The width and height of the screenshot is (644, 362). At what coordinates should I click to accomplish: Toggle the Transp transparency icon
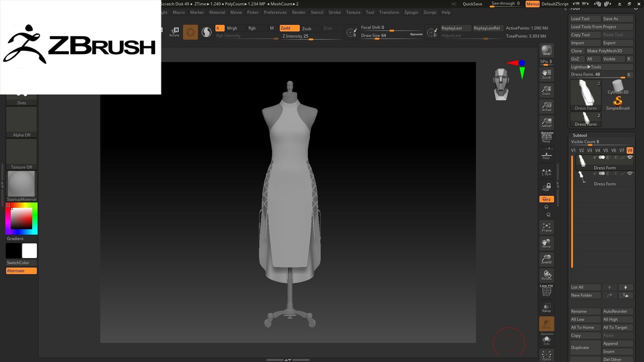pyautogui.click(x=546, y=307)
